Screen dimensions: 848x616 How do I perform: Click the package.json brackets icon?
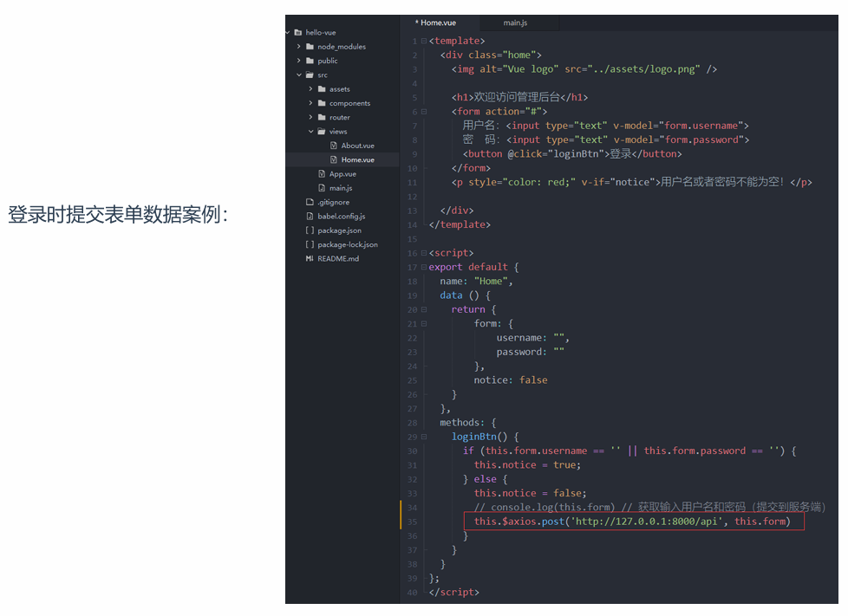tap(310, 230)
